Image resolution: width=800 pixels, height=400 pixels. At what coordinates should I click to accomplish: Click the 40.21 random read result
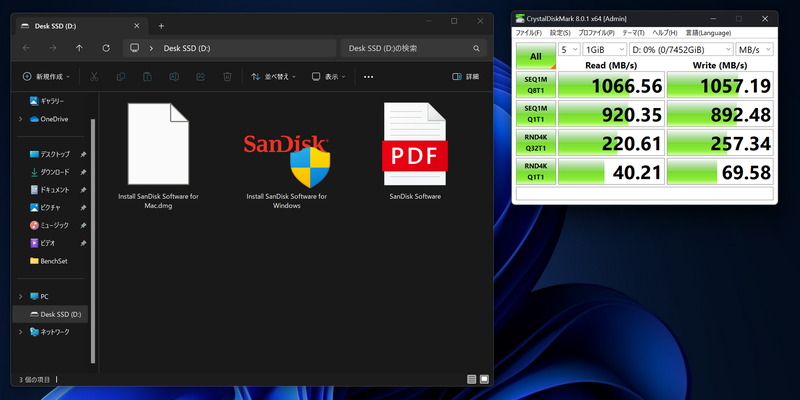coord(612,171)
